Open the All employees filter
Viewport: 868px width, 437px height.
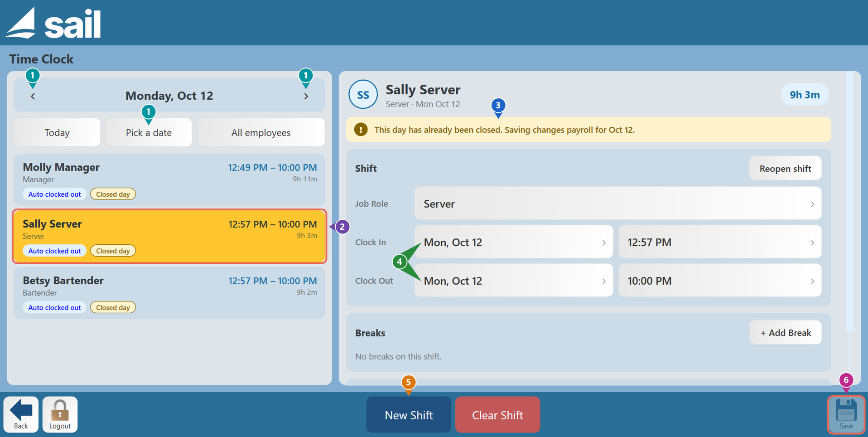(x=261, y=132)
